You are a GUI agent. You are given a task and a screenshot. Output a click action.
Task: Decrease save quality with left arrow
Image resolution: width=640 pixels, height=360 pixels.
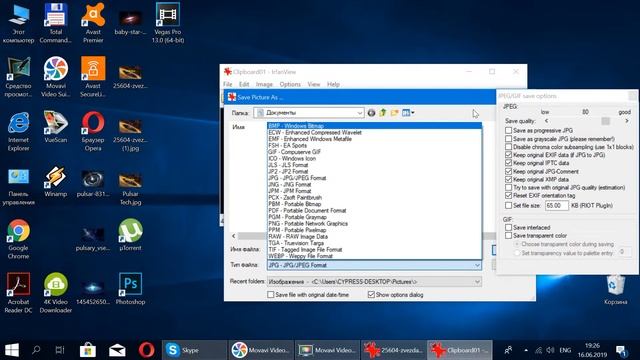pyautogui.click(x=546, y=121)
